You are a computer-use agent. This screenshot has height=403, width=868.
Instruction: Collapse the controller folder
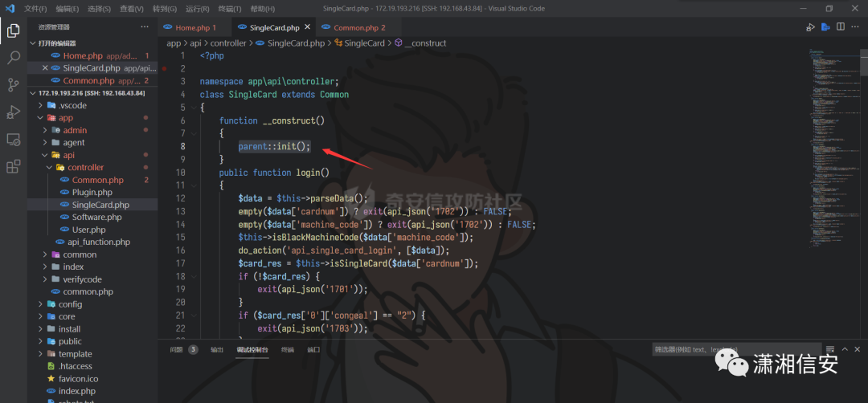tap(49, 168)
